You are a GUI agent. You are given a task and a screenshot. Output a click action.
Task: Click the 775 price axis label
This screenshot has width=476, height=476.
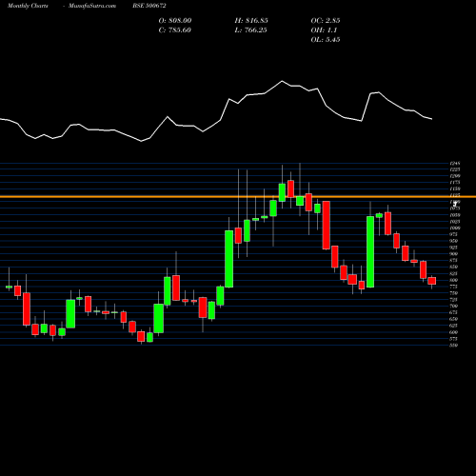click(454, 287)
